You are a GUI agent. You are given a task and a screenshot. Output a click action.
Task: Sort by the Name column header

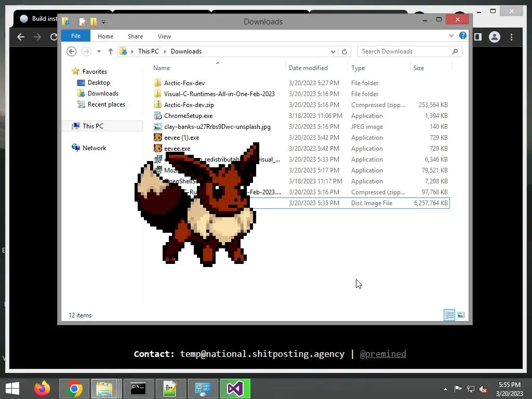tap(162, 68)
